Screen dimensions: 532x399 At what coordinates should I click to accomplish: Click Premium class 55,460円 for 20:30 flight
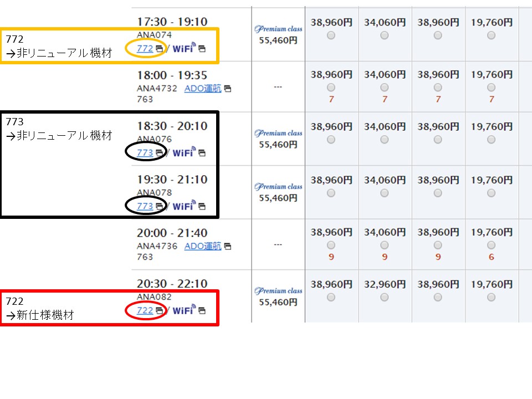278,296
